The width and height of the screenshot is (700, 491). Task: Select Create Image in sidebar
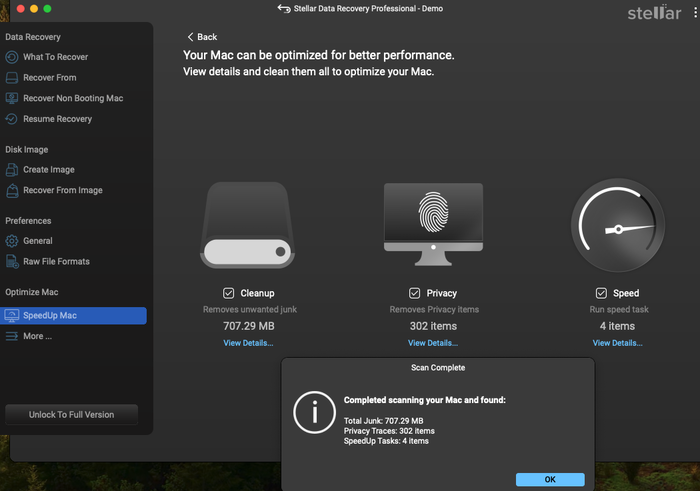(x=49, y=170)
